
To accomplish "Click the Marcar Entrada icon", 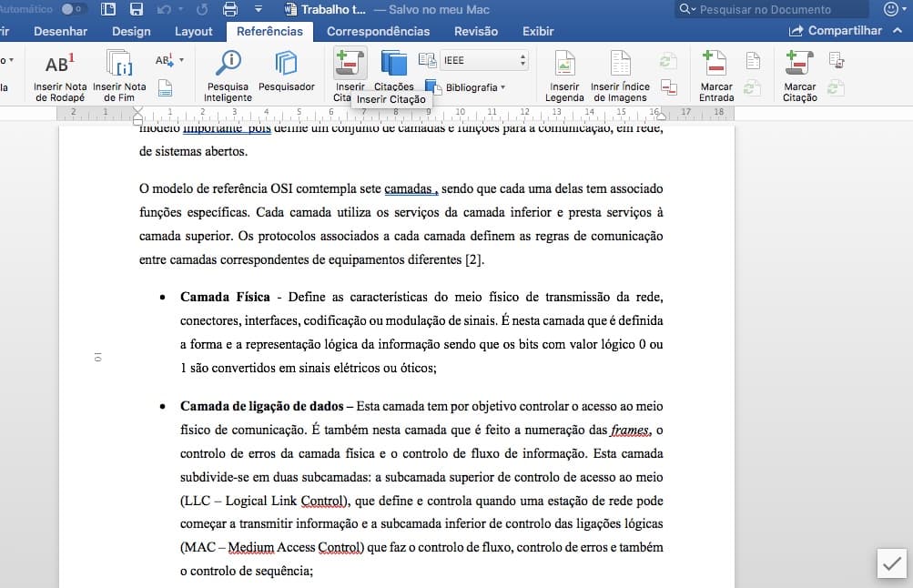I will (715, 73).
